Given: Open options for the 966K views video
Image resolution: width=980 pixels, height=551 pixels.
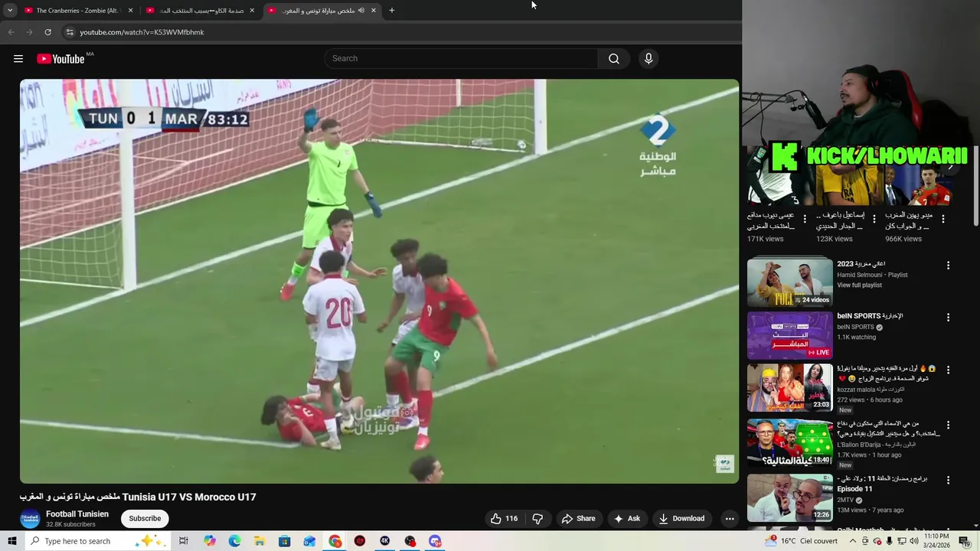Looking at the screenshot, I should pos(943,219).
